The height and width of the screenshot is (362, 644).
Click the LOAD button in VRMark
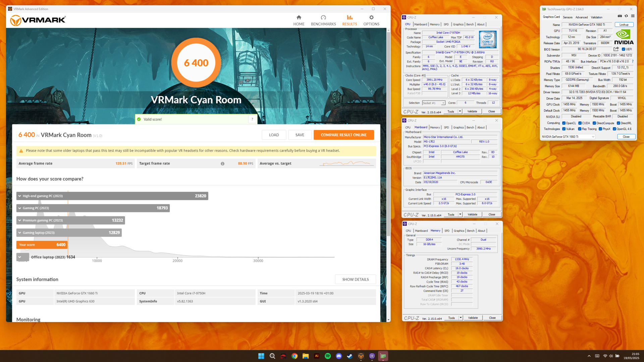click(x=274, y=135)
